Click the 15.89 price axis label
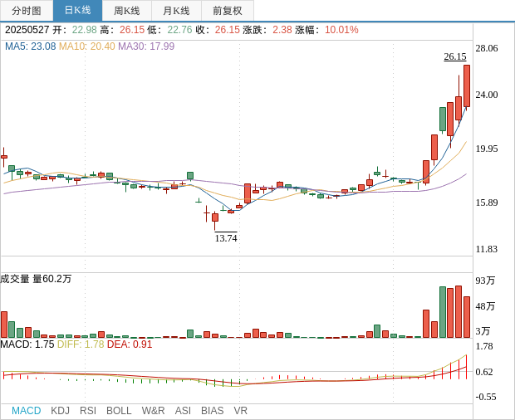 (x=487, y=203)
